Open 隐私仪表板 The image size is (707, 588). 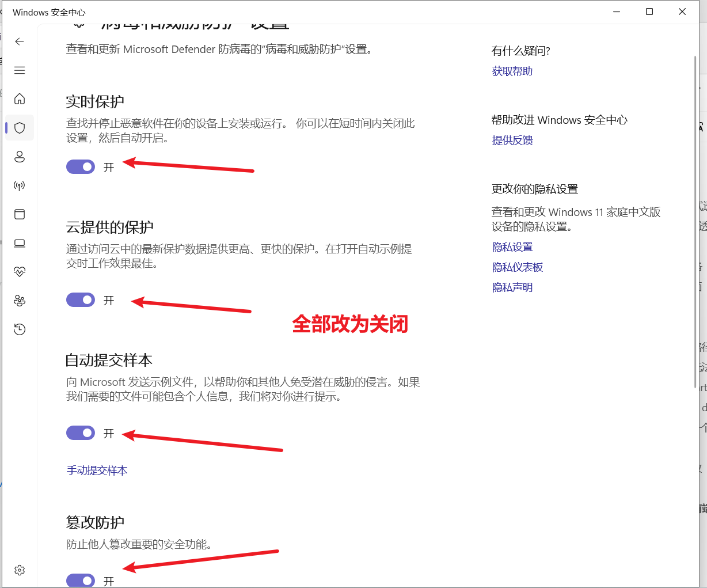tap(518, 267)
